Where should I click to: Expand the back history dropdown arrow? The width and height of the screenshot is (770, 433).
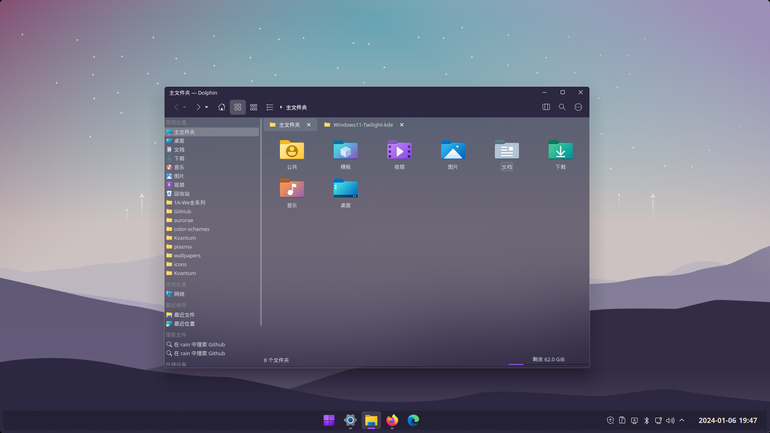pos(185,107)
